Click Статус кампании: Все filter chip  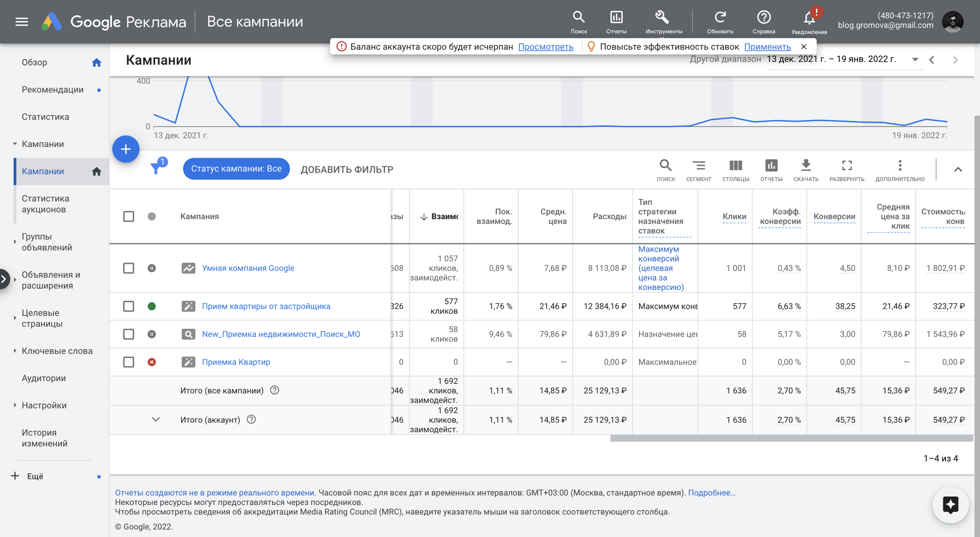point(236,169)
